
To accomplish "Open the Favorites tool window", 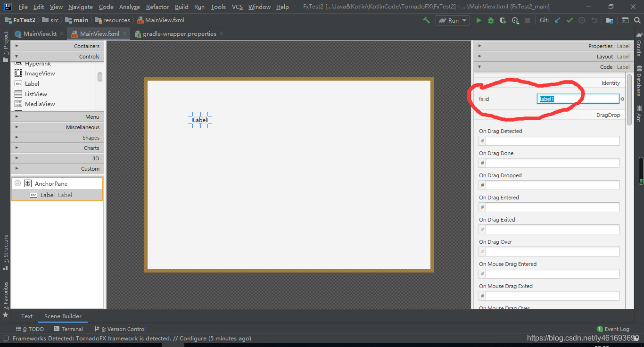I will [x=5, y=299].
